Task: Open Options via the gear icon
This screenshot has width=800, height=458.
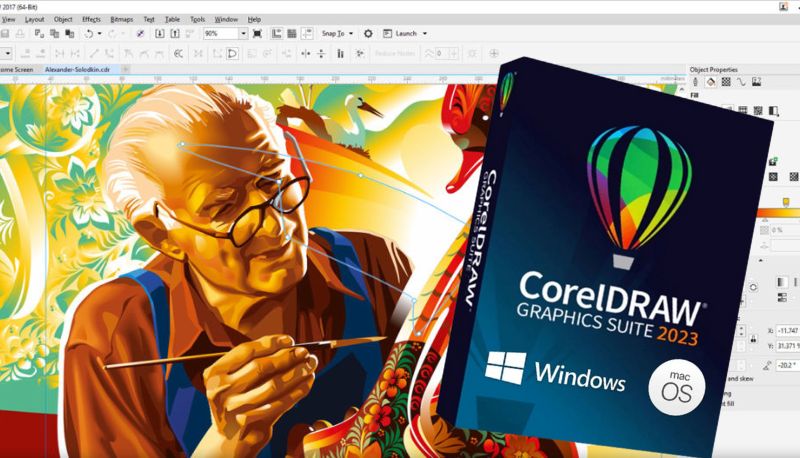Action: pos(368,33)
